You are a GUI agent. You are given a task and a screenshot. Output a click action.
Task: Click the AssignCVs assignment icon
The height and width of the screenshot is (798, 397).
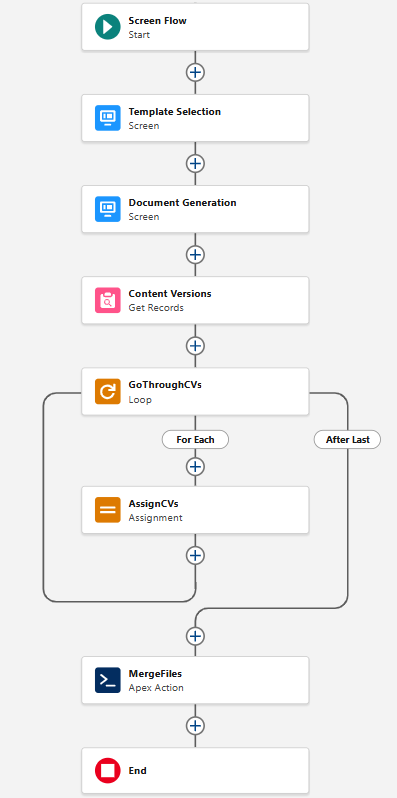[x=107, y=510]
